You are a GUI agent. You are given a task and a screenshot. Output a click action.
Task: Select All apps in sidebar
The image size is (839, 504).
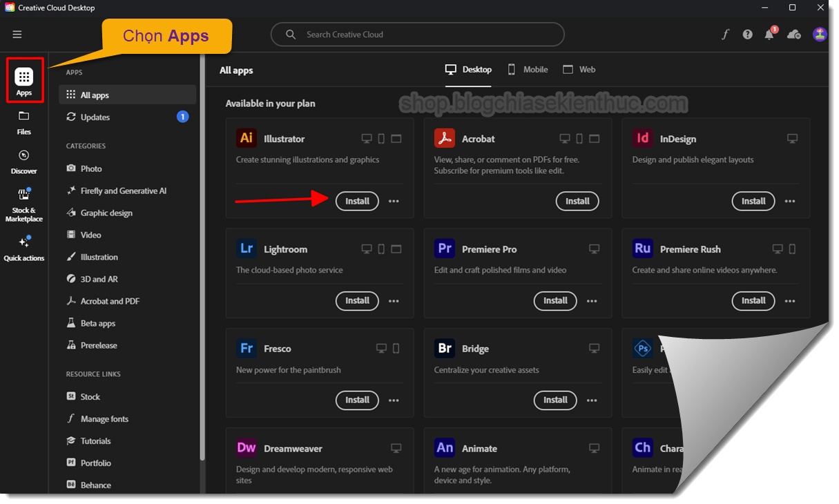pyautogui.click(x=128, y=95)
